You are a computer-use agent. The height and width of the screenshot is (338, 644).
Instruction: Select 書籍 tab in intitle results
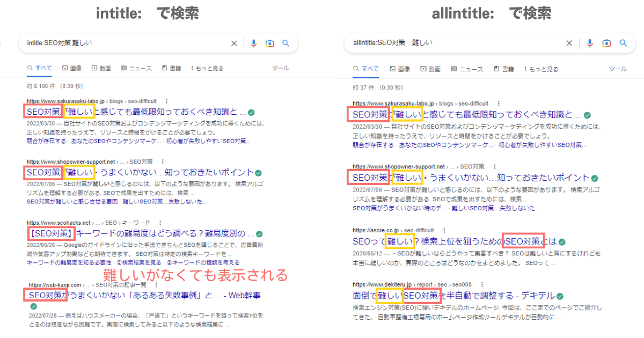172,68
